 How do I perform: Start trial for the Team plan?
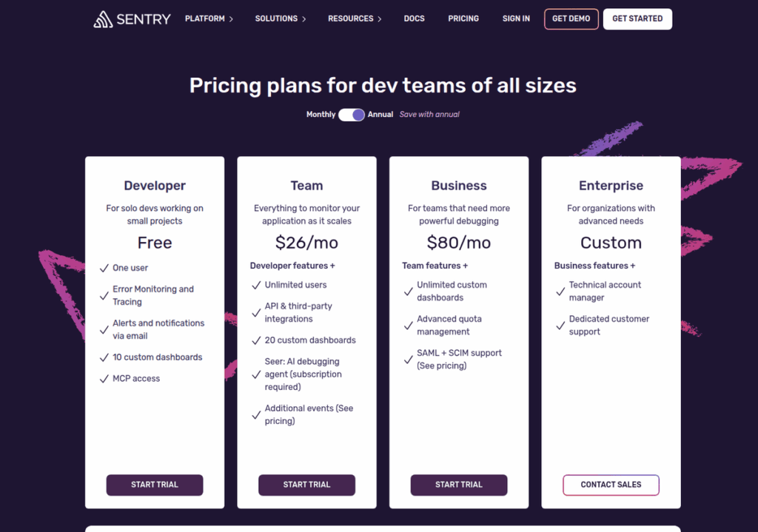point(306,485)
